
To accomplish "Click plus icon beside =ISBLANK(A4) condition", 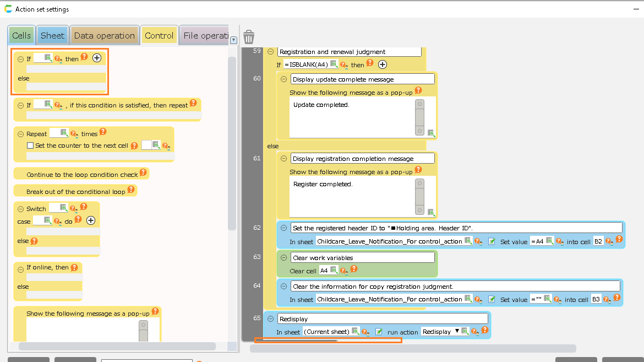I will pyautogui.click(x=382, y=64).
